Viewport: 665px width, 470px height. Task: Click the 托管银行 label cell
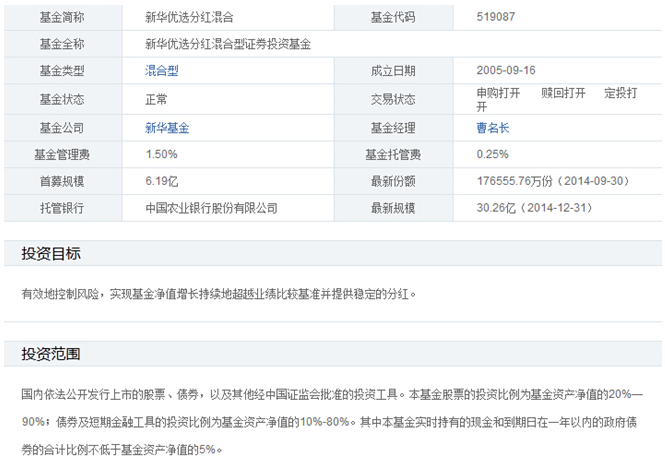63,208
